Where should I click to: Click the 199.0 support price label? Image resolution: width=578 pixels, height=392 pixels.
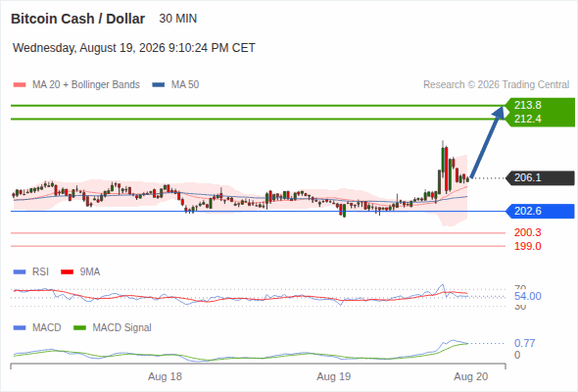(x=527, y=246)
